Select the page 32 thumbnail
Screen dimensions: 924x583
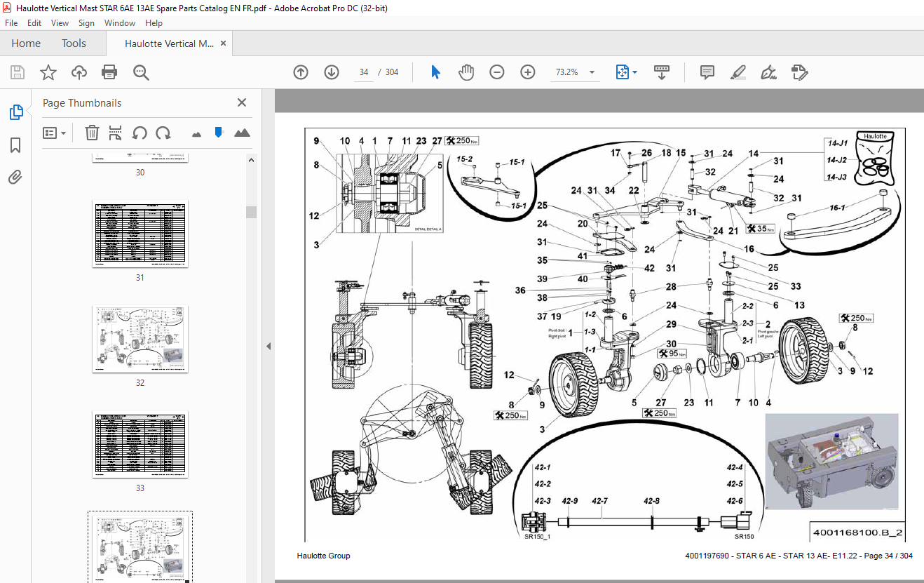click(140, 339)
